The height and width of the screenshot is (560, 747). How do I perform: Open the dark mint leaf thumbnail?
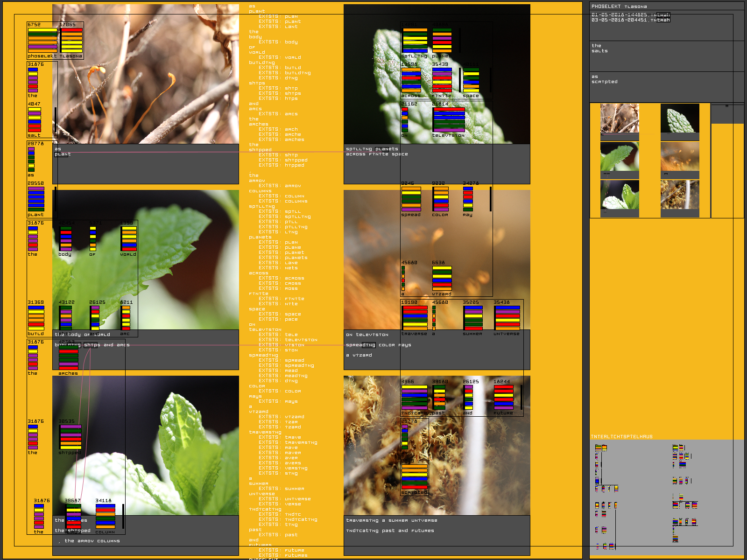pos(680,119)
